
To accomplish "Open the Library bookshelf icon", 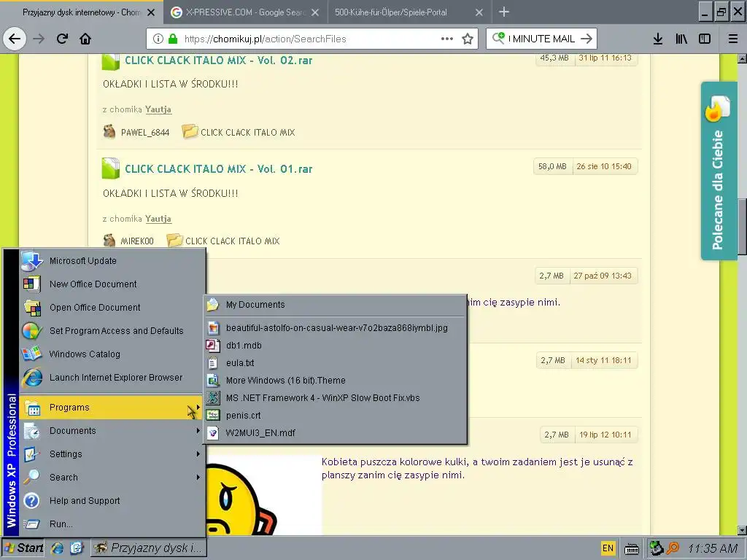I will [681, 39].
